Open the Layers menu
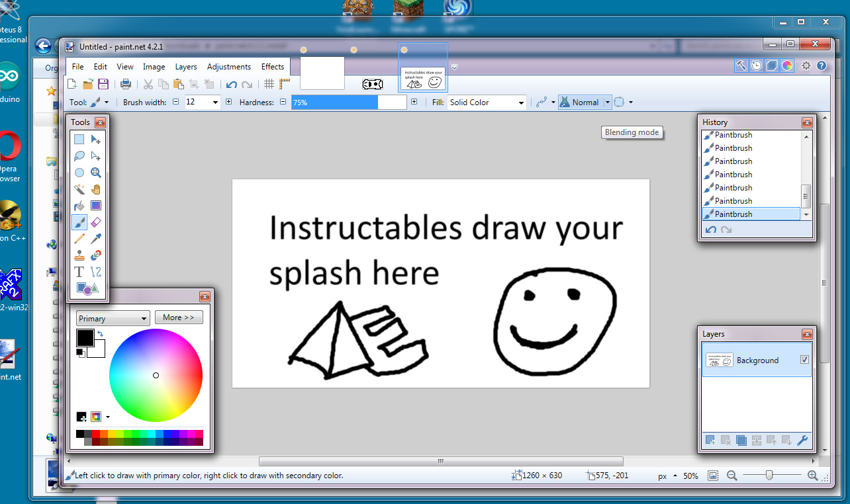The image size is (850, 504). coord(186,66)
